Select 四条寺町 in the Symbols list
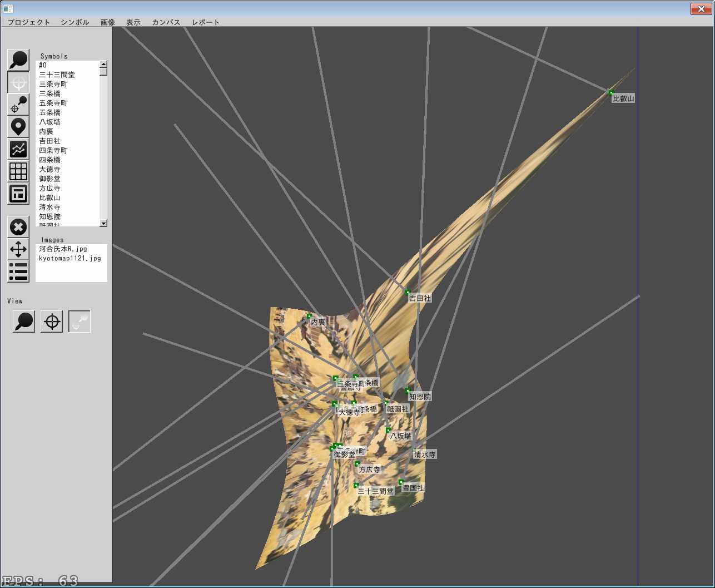Screen dimensions: 715x588 tap(68, 150)
